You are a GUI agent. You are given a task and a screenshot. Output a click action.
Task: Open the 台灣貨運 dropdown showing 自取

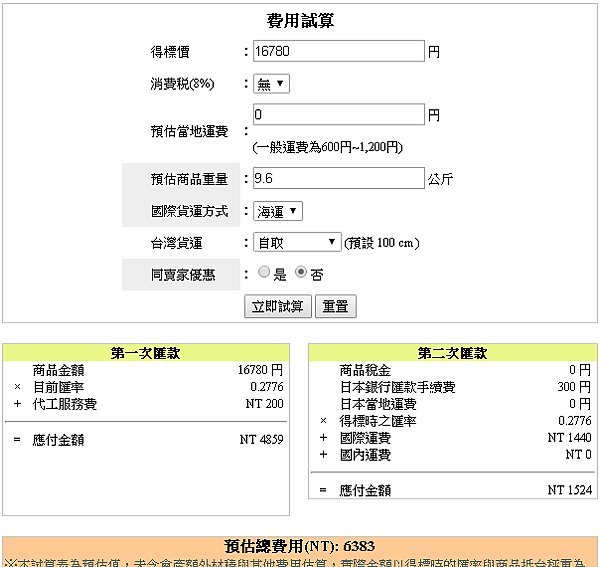click(x=297, y=243)
